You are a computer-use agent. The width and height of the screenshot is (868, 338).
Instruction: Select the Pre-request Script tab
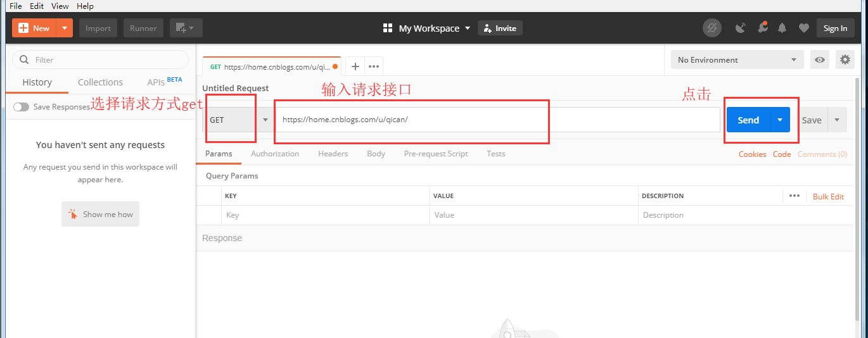pyautogui.click(x=436, y=154)
